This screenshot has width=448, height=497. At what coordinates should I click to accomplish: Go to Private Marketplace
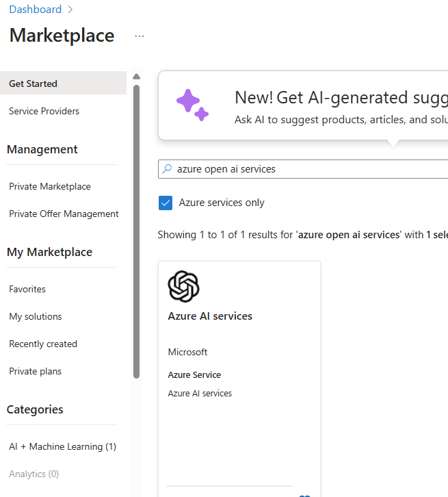point(49,186)
